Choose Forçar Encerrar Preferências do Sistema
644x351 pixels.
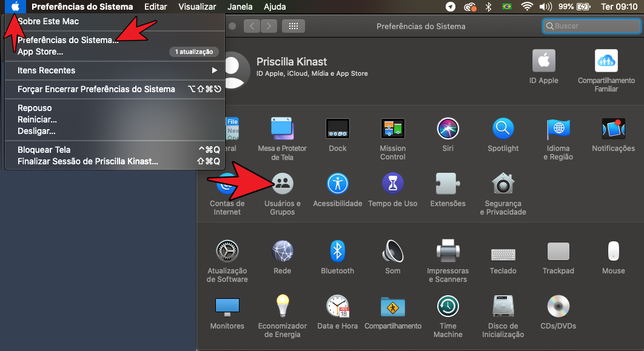115,89
